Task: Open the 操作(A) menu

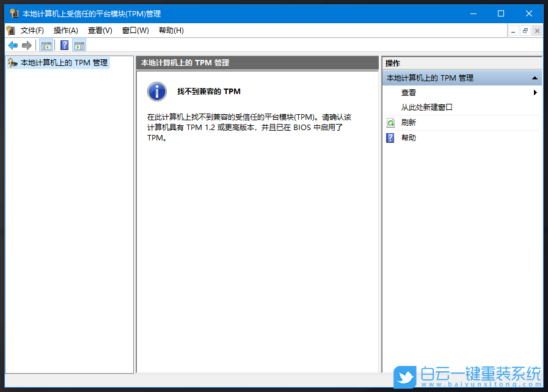Action: (66, 30)
